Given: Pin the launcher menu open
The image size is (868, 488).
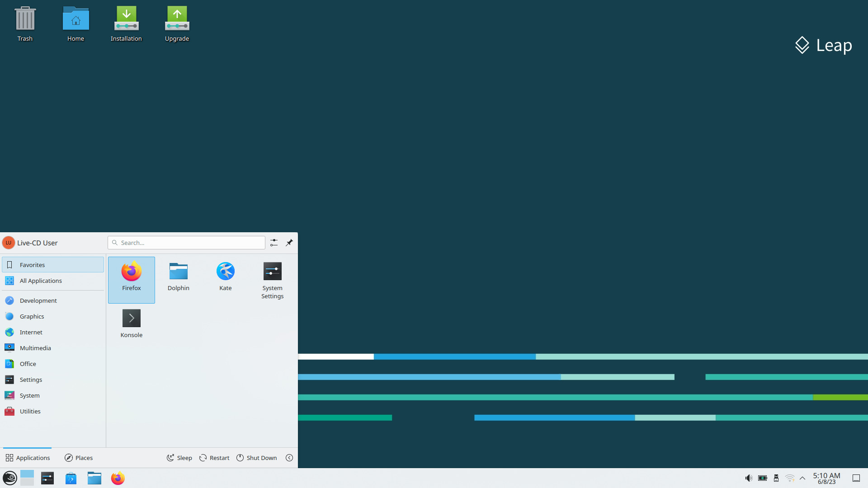Looking at the screenshot, I should tap(289, 243).
